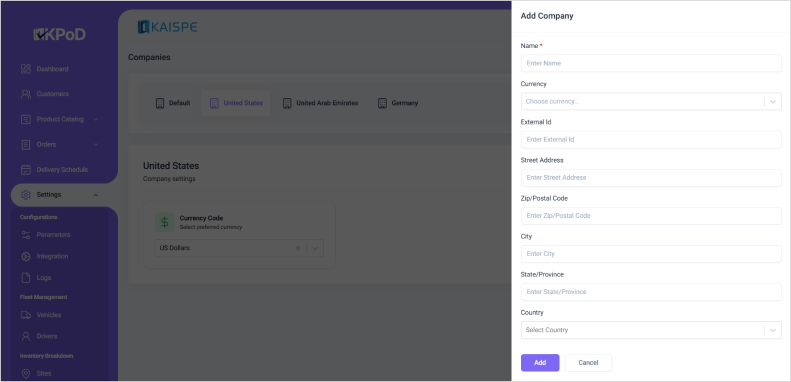Click the Dashboard icon in sidebar
The image size is (791, 382).
coord(26,69)
